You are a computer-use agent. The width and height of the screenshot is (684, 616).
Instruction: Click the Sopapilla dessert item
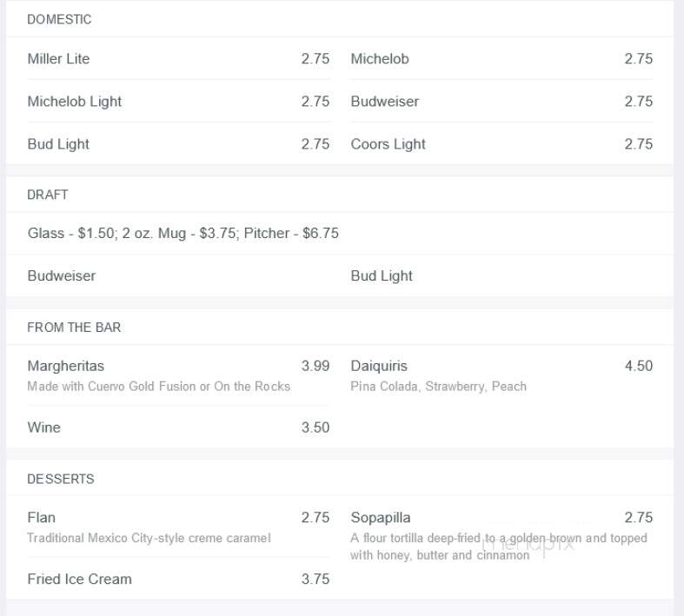(x=501, y=535)
